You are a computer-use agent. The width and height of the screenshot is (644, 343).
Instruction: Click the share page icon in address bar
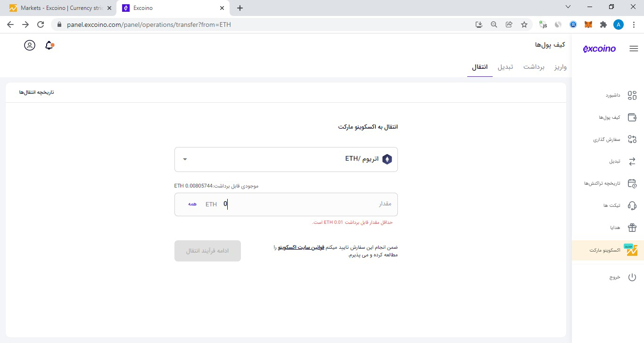tap(509, 24)
